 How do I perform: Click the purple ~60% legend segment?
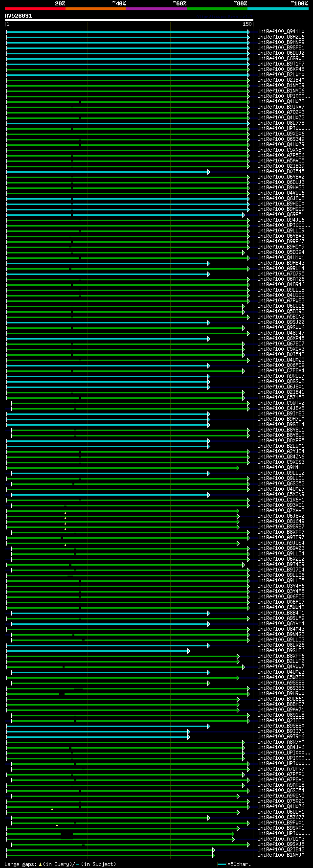(156, 9)
